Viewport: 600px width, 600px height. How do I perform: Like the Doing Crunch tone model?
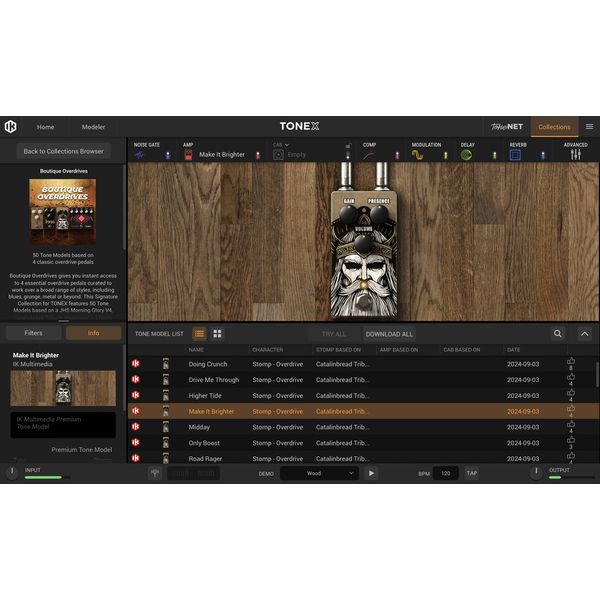coord(571,361)
